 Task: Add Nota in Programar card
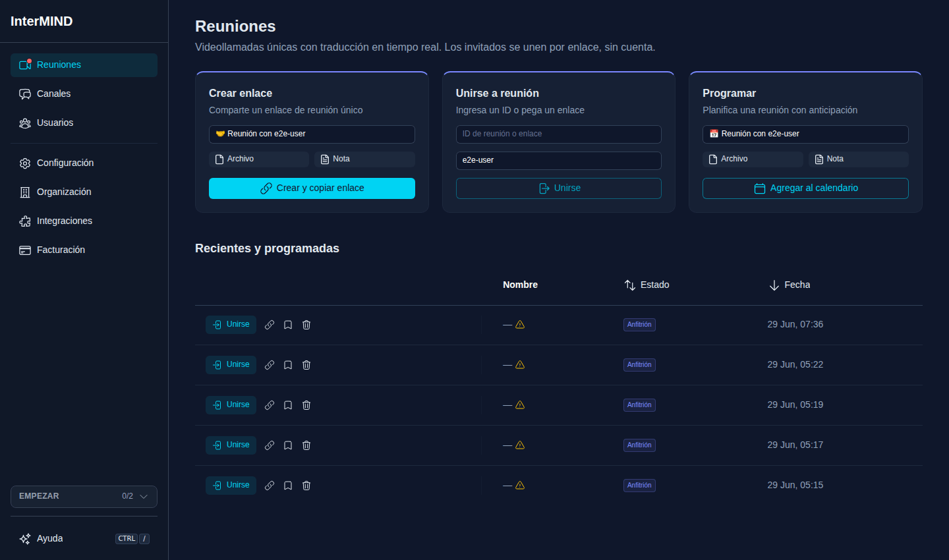coord(859,159)
